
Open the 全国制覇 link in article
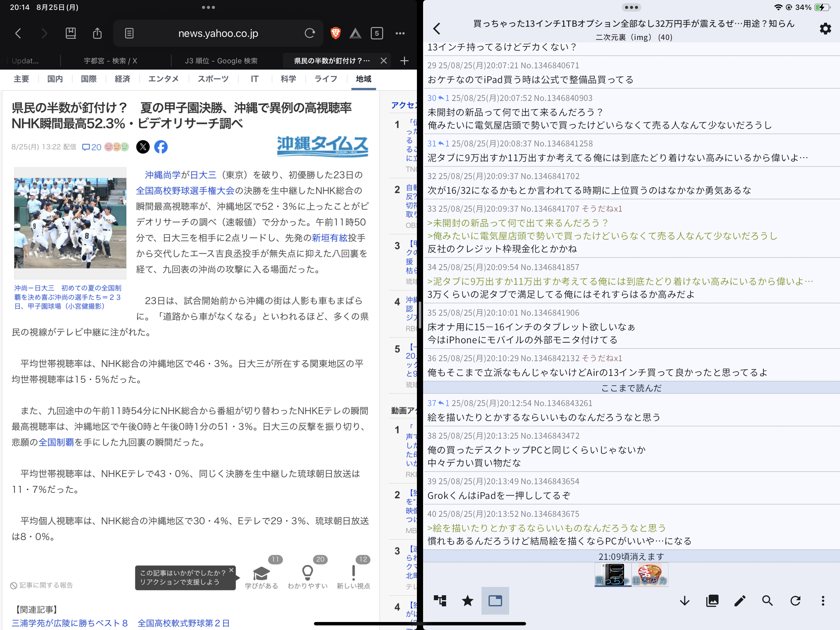pos(56,442)
